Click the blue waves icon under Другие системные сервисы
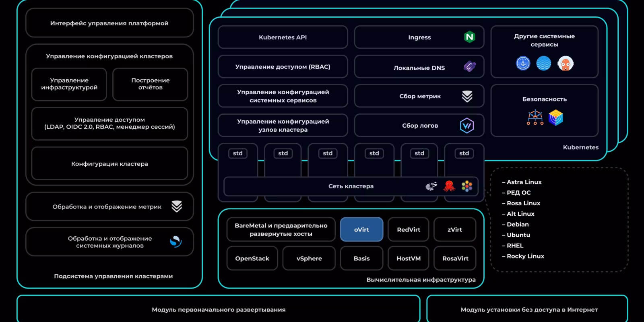Screen dimensions: 644x322 click(544, 64)
